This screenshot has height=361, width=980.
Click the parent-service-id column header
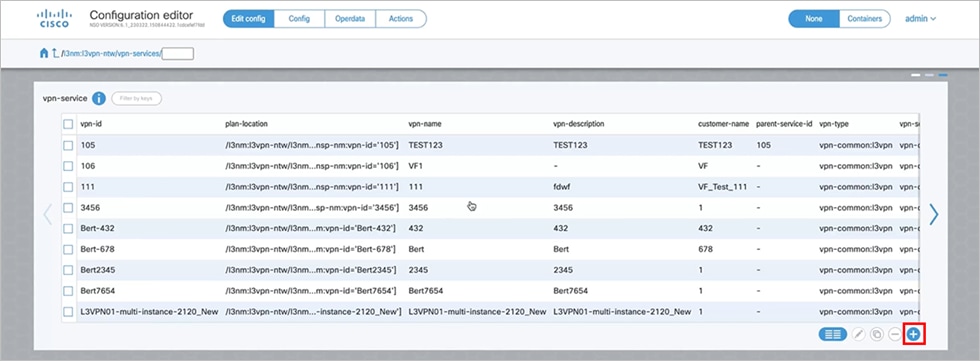[x=784, y=124]
